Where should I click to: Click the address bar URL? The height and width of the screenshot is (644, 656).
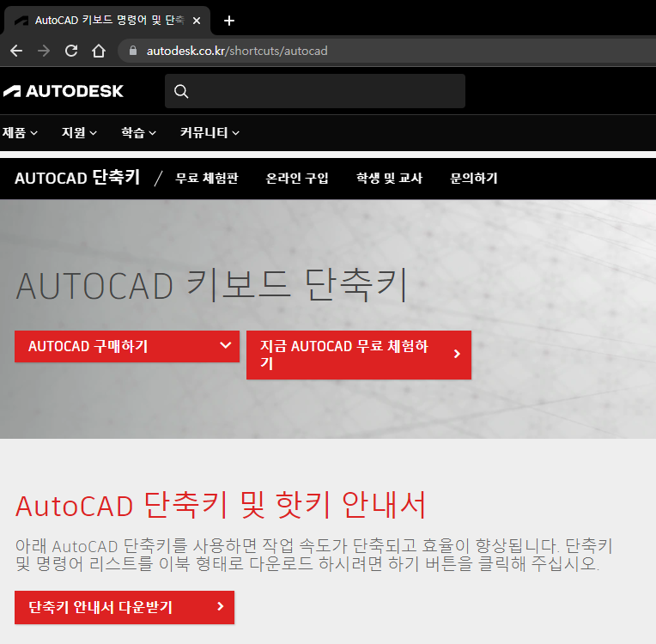tap(237, 51)
